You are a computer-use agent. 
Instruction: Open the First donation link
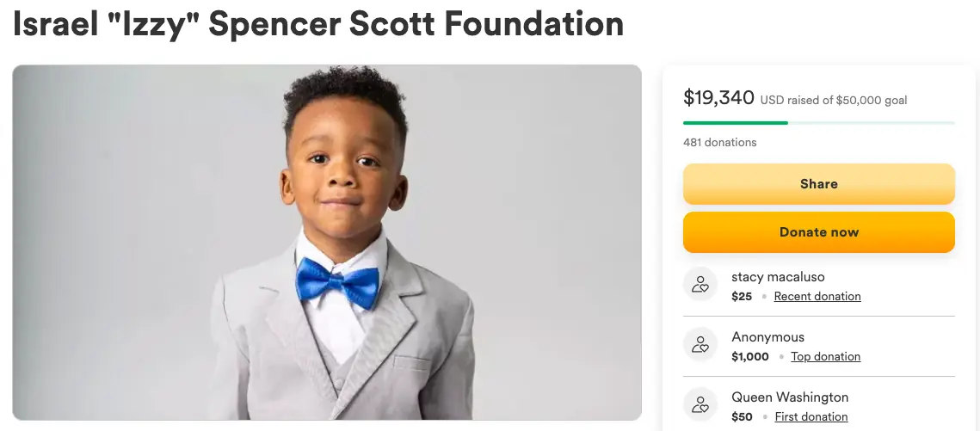811,417
